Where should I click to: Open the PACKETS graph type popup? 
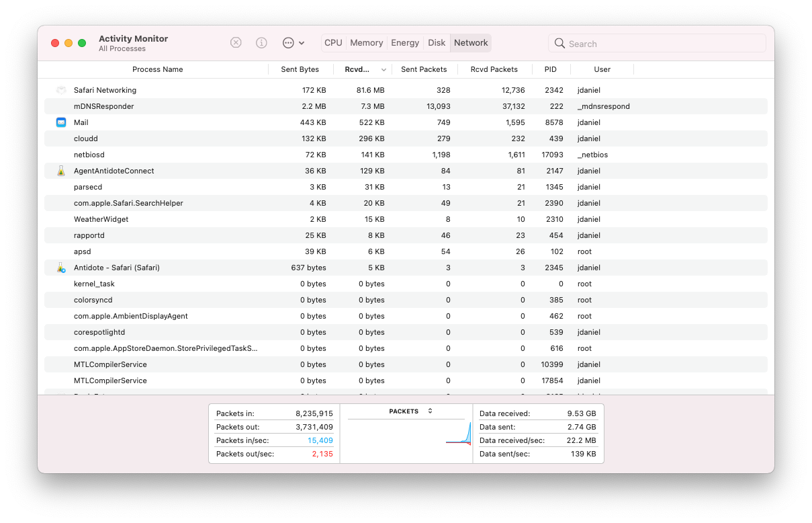411,411
